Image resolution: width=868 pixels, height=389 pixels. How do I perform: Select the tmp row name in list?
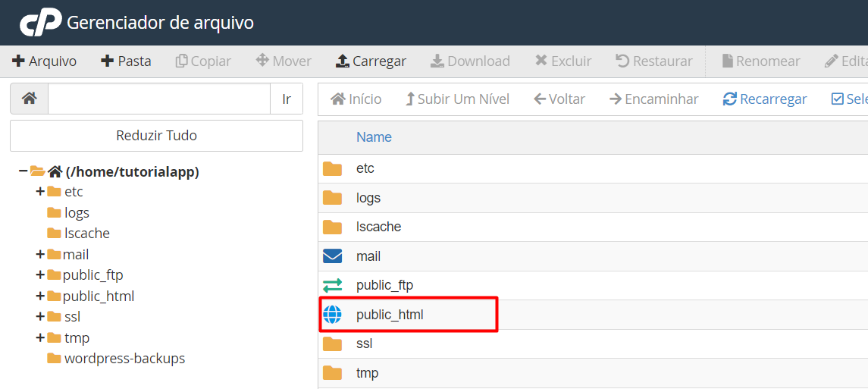pos(367,373)
